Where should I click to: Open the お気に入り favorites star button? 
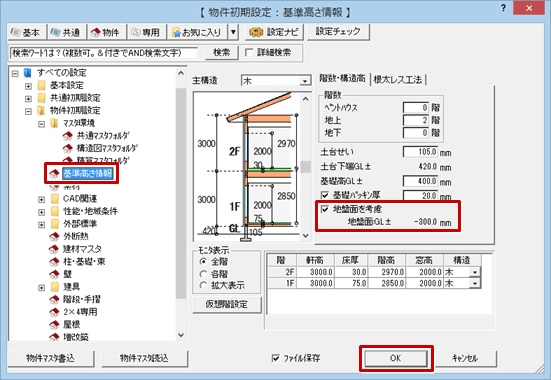pos(197,32)
